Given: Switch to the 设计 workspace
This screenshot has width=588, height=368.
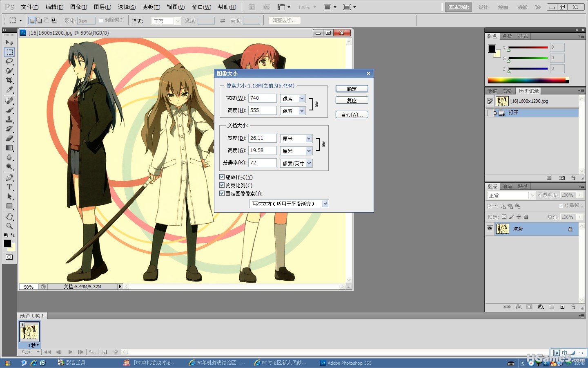Looking at the screenshot, I should pos(483,7).
